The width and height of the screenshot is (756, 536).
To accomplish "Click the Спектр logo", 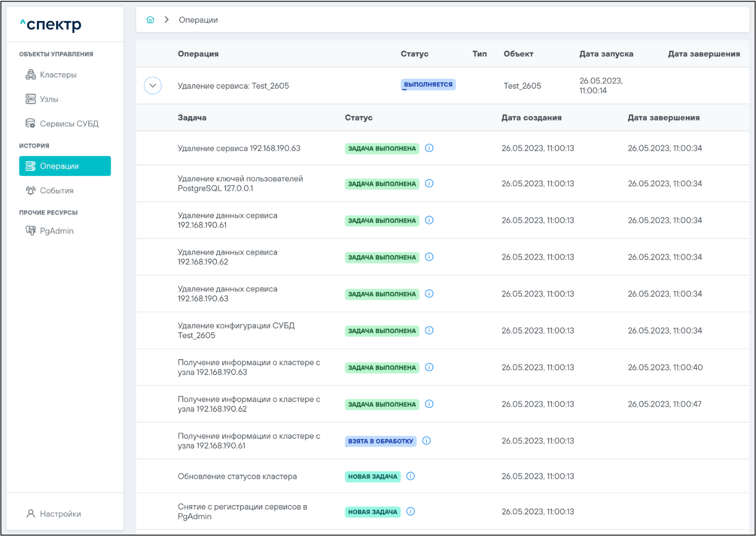I will tap(51, 24).
